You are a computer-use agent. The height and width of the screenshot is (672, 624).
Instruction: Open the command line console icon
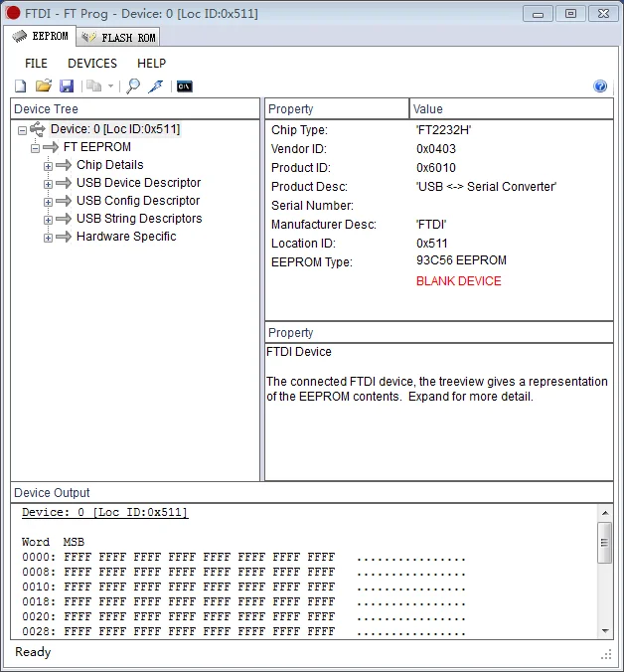(185, 86)
